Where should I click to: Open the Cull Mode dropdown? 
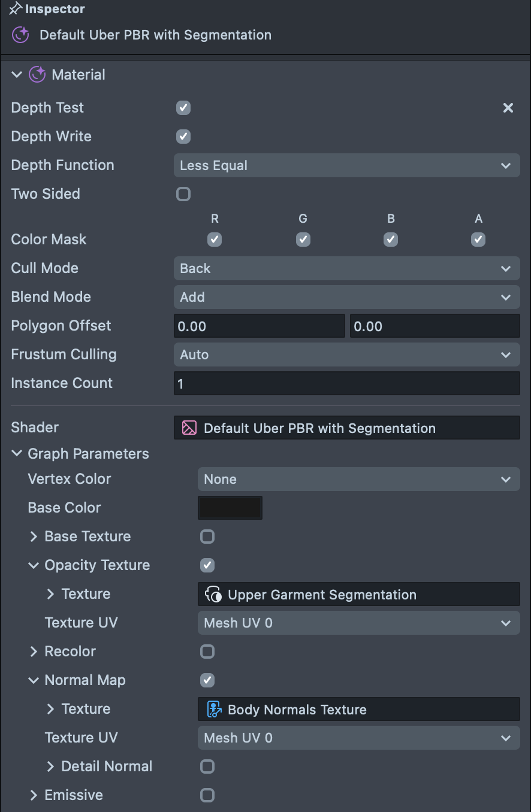[x=346, y=268]
